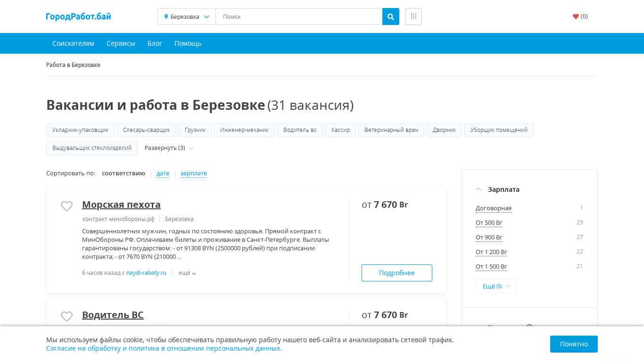Open the advanced filters sliders icon
Image resolution: width=644 pixels, height=362 pixels.
[413, 16]
